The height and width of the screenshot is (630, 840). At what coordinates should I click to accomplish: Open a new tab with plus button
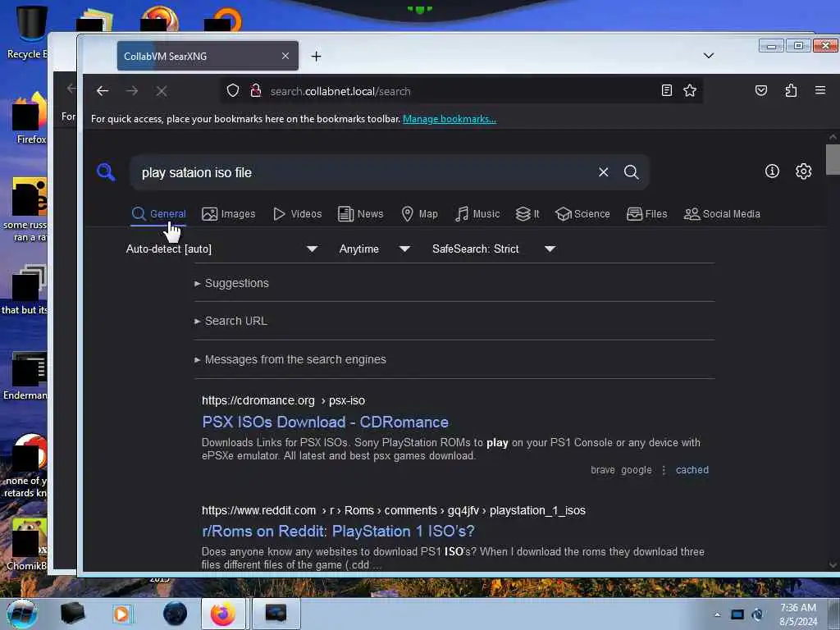[x=316, y=57]
